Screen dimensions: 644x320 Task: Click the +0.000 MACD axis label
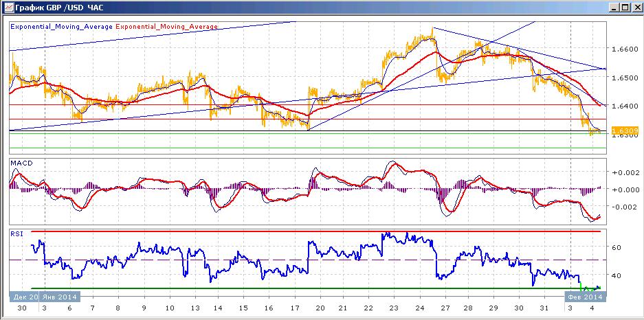(x=625, y=190)
